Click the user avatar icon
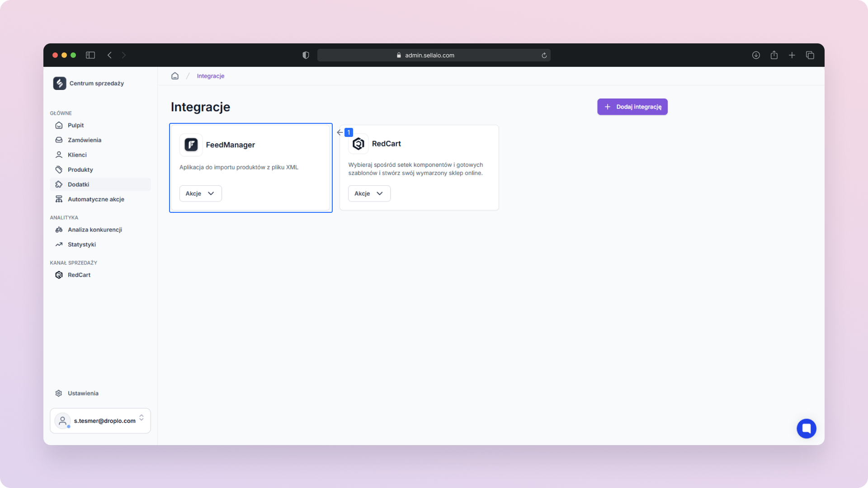This screenshot has width=868, height=488. [x=62, y=421]
